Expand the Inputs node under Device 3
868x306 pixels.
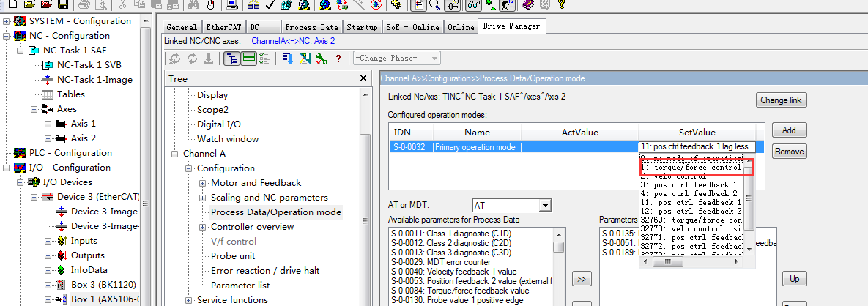tap(48, 242)
